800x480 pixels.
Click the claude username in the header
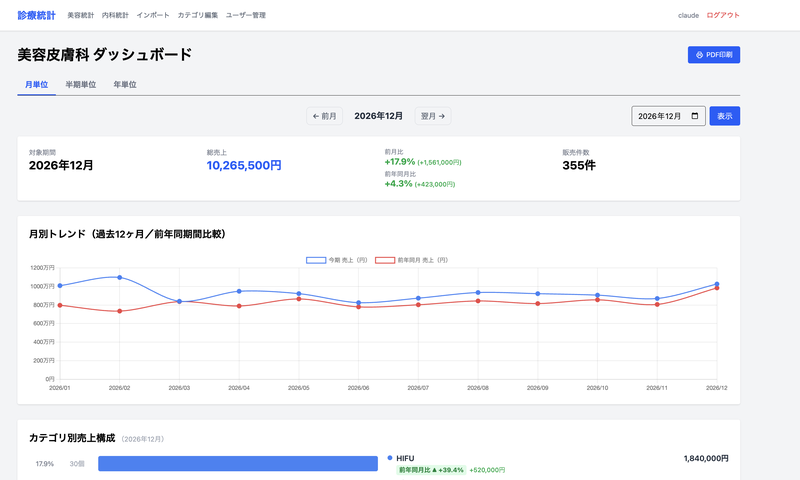click(688, 15)
